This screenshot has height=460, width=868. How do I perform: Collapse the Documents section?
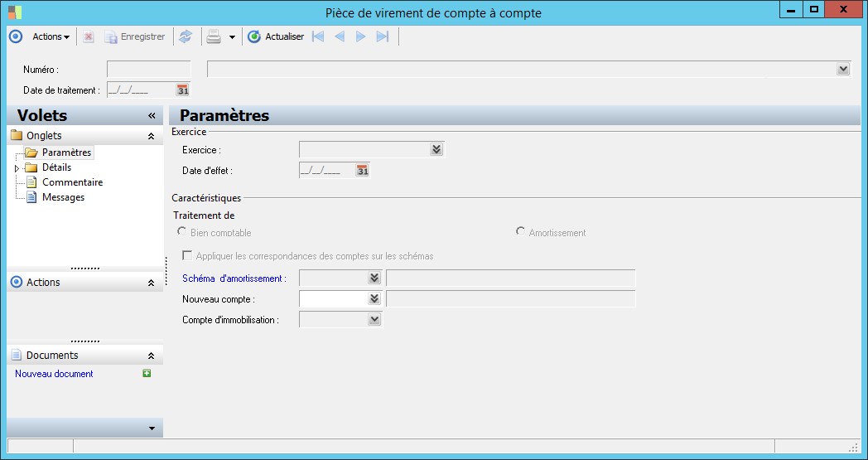[151, 356]
